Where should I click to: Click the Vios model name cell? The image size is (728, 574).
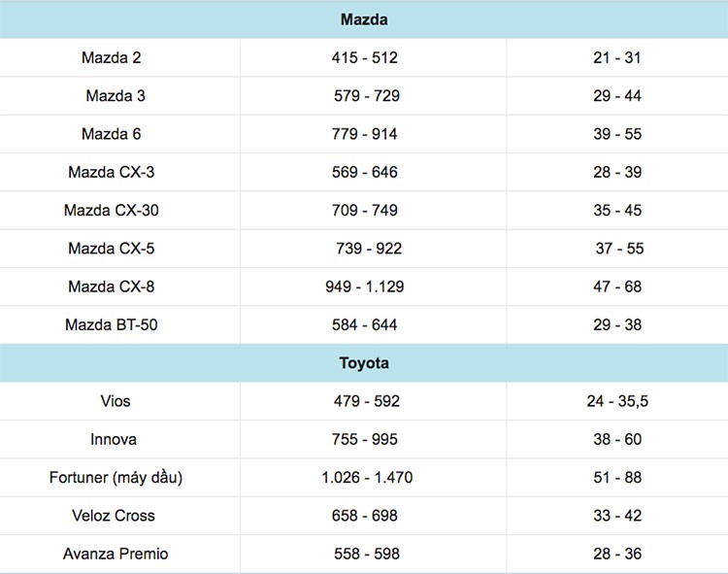tap(115, 401)
